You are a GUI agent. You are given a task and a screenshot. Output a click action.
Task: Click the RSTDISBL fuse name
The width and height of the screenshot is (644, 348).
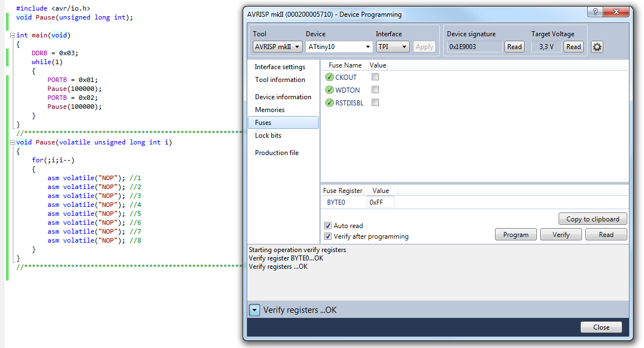(349, 103)
